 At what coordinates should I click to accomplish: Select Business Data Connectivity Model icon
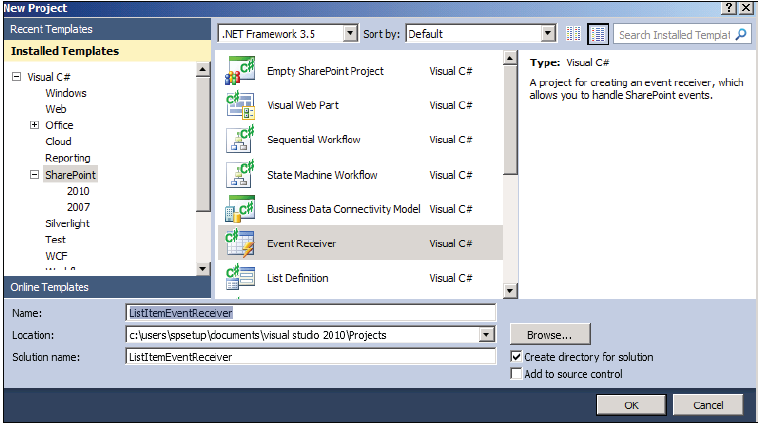240,209
